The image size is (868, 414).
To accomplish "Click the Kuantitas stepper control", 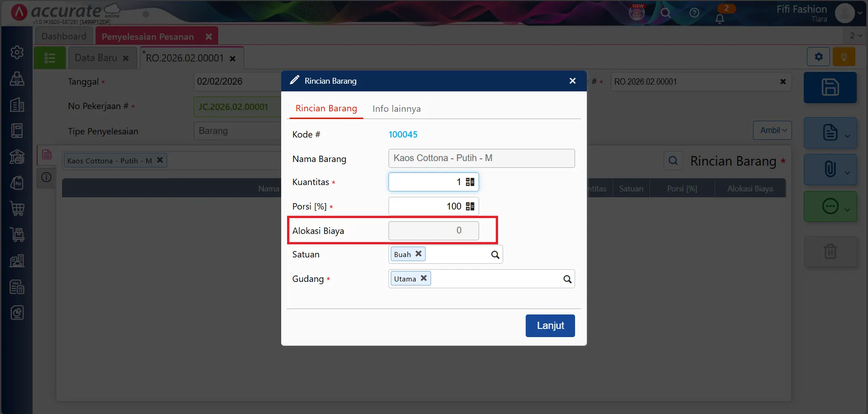I will [x=470, y=181].
